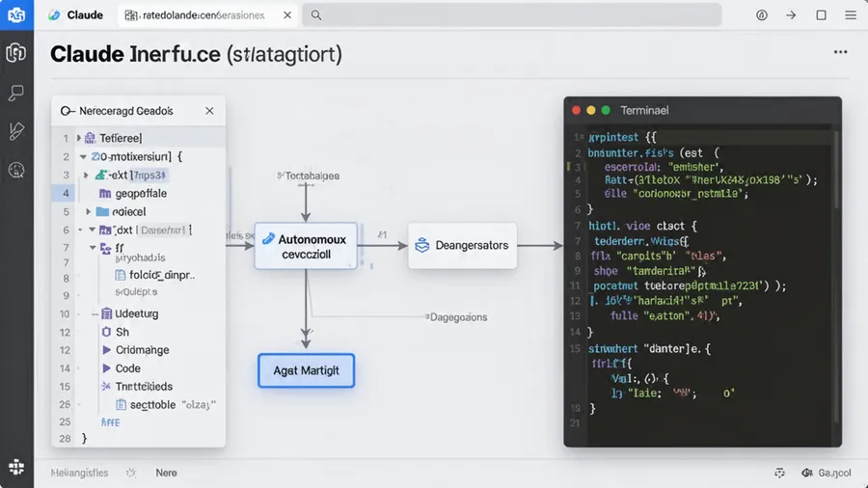868x488 pixels.
Task: Select the pen tool icon in the sidebar
Action: [x=16, y=131]
